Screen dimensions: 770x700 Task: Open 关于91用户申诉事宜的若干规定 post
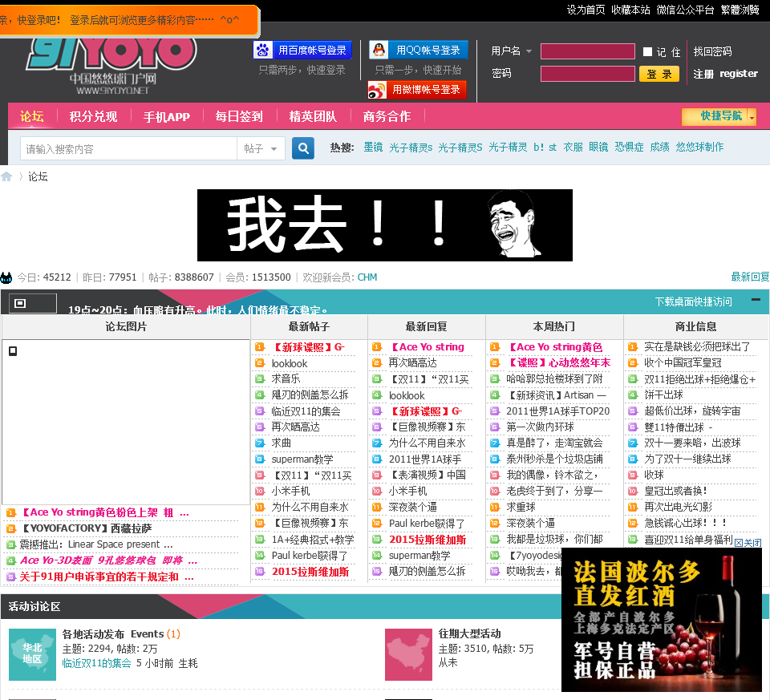[x=106, y=577]
